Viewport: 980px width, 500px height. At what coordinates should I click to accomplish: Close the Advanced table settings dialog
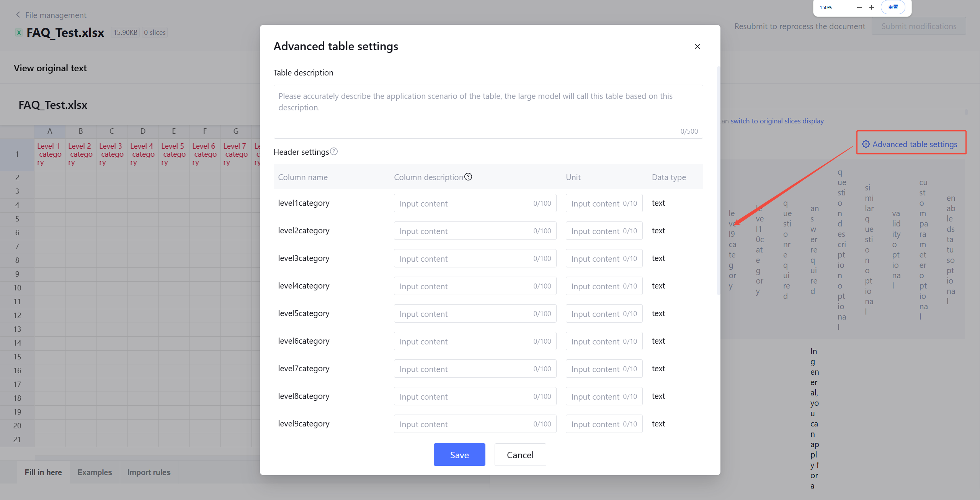(697, 46)
